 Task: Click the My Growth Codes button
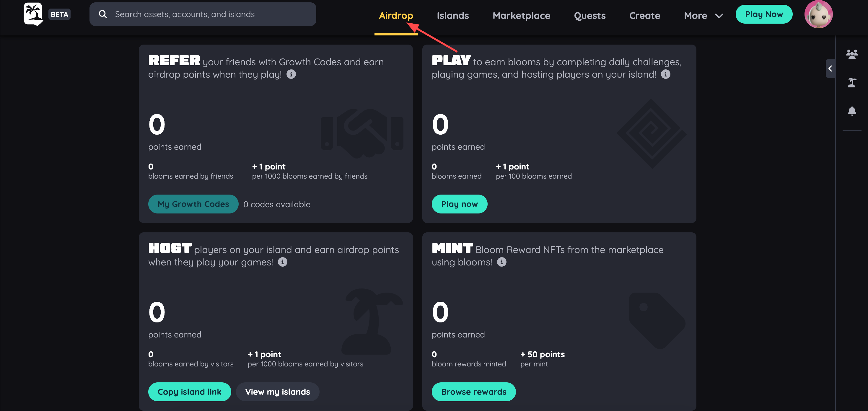tap(193, 204)
